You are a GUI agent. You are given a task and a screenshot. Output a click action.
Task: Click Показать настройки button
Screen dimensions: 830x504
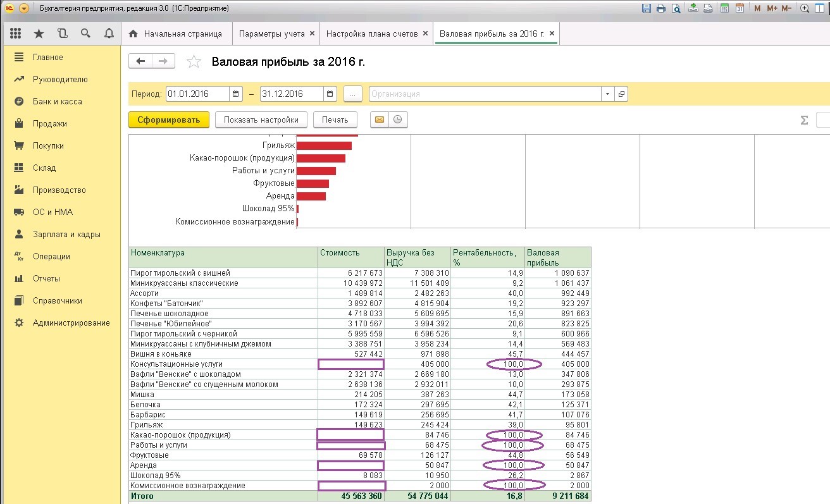261,120
